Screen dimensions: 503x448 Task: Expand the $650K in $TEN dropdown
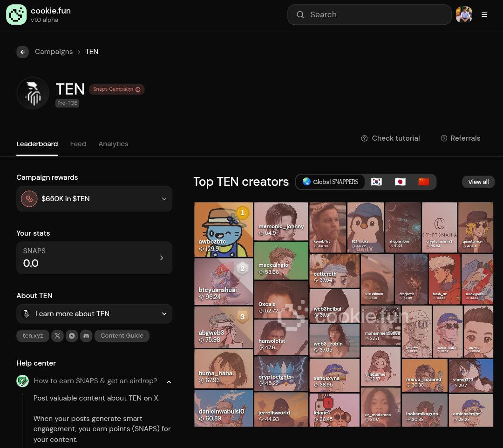94,199
